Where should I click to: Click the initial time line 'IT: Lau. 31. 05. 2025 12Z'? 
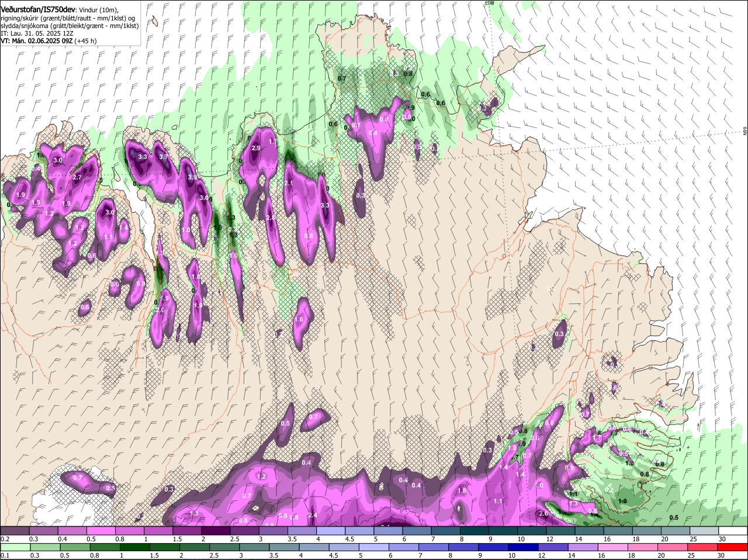point(36,33)
